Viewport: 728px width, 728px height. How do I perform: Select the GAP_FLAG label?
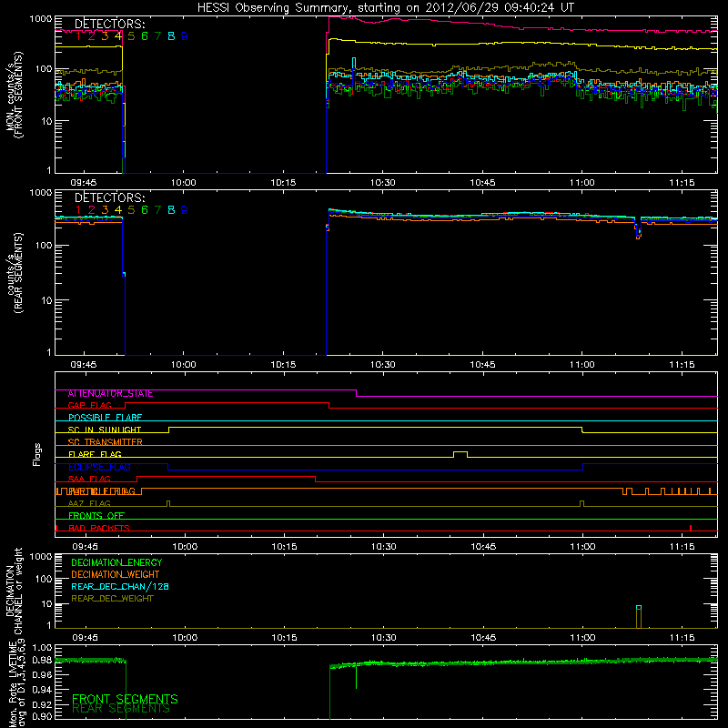click(89, 406)
